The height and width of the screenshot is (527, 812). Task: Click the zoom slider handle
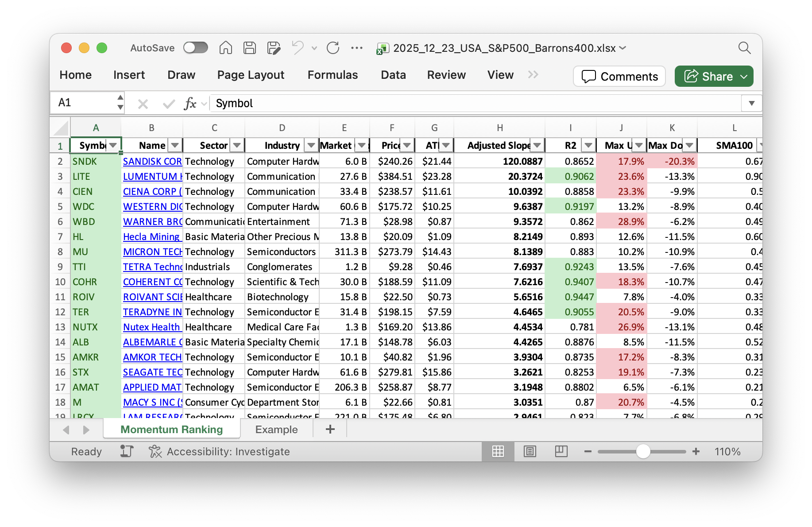(x=643, y=451)
